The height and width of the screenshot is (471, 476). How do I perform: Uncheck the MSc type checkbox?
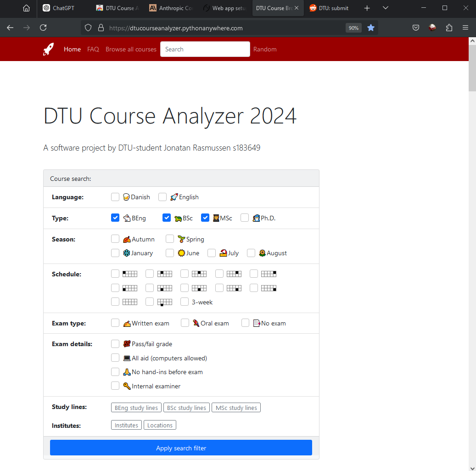pos(205,218)
